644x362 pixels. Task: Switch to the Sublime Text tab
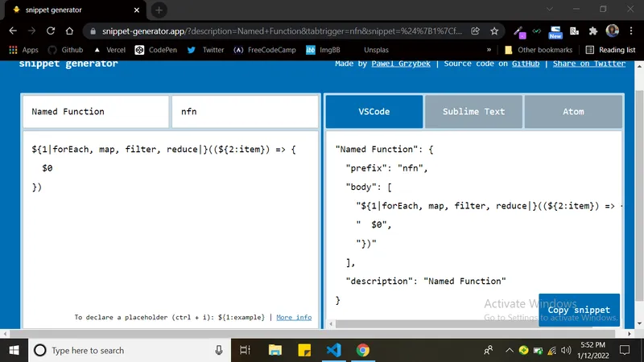473,112
